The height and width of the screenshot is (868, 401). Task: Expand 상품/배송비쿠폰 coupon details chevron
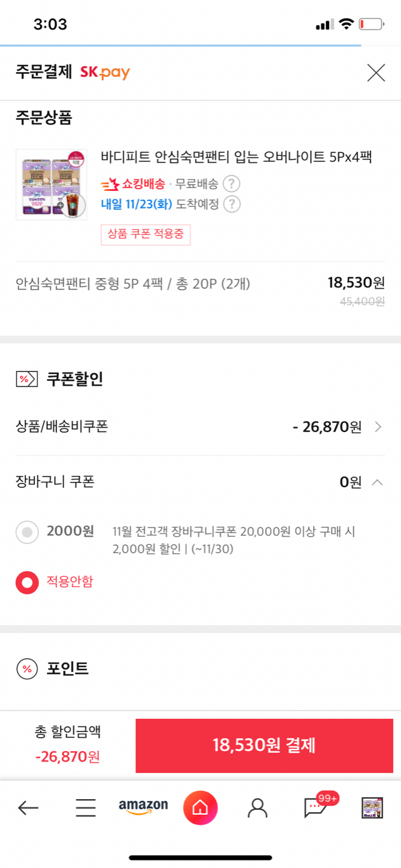point(378,427)
